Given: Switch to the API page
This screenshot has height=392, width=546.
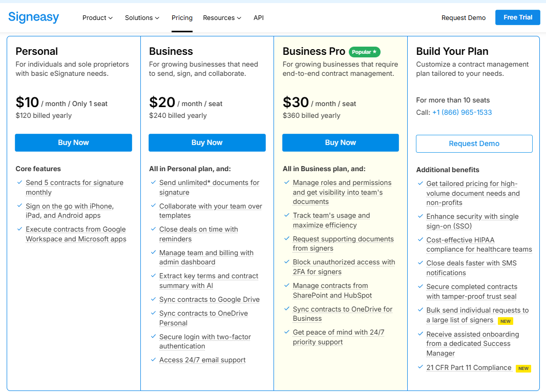Looking at the screenshot, I should [x=259, y=17].
